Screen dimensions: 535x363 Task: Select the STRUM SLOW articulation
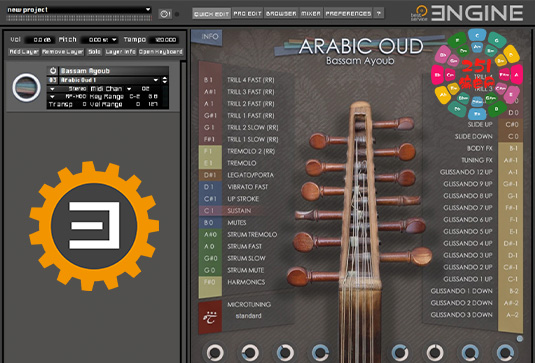(246, 258)
